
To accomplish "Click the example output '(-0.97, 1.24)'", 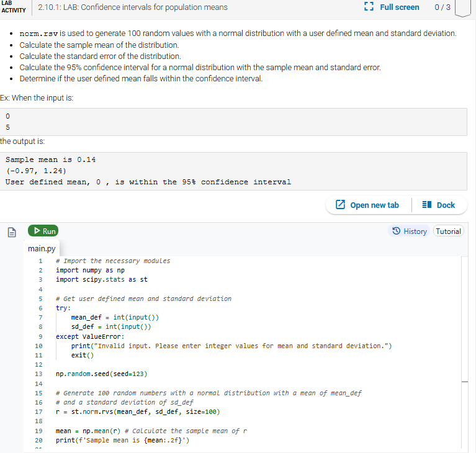I will pyautogui.click(x=36, y=171).
